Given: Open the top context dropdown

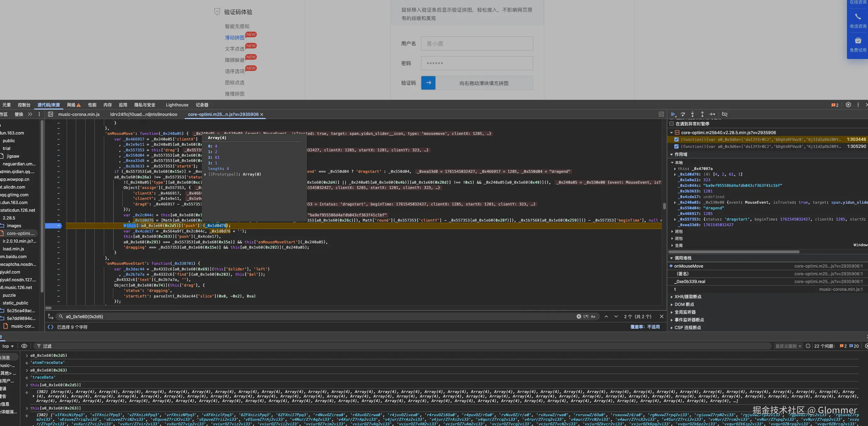Looking at the screenshot, I should click(8, 346).
